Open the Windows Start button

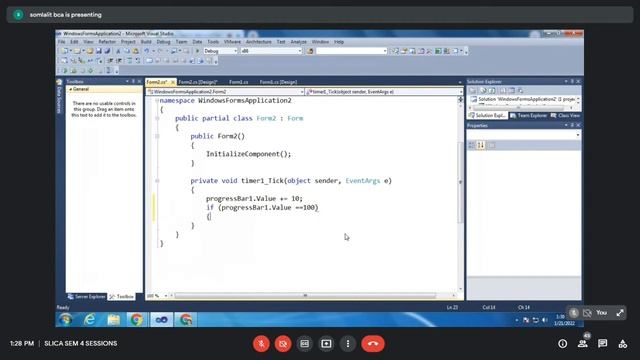pyautogui.click(x=65, y=320)
